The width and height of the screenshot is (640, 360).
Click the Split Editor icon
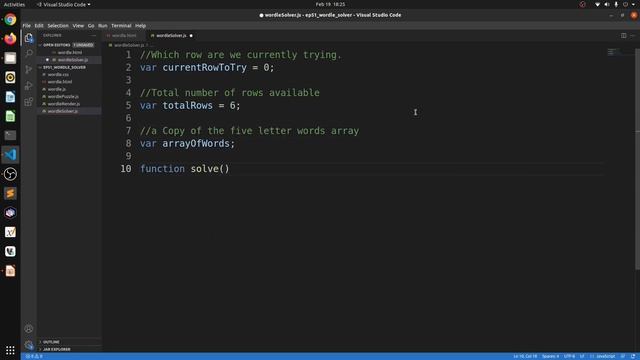point(624,36)
